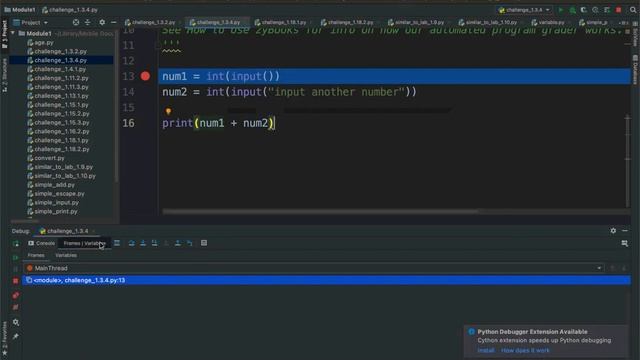Click Show Execution Point icon
The width and height of the screenshot is (640, 360).
pos(117,243)
